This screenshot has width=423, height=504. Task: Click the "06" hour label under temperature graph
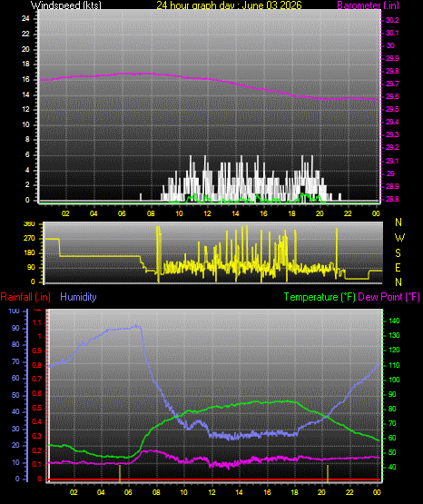tap(128, 492)
